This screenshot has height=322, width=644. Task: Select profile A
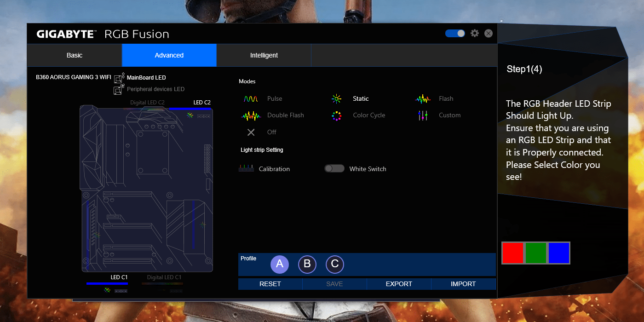point(280,264)
